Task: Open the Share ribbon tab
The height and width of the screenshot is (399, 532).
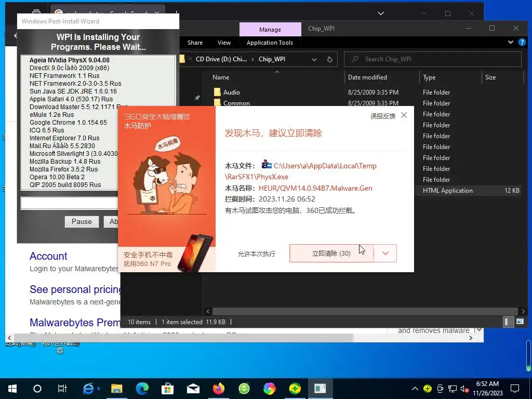Action: 195,43
